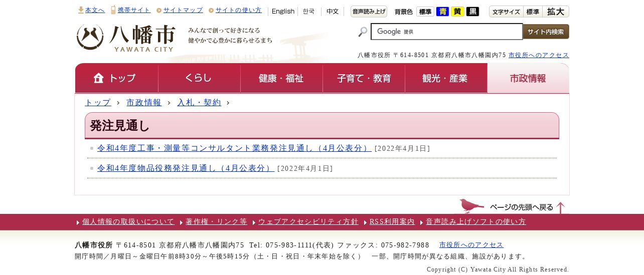Image resolution: width=644 pixels, height=275 pixels.
Task: Open 令和4年度工事・測量等コンサルタント業務発注見通し link
Action: pos(234,148)
